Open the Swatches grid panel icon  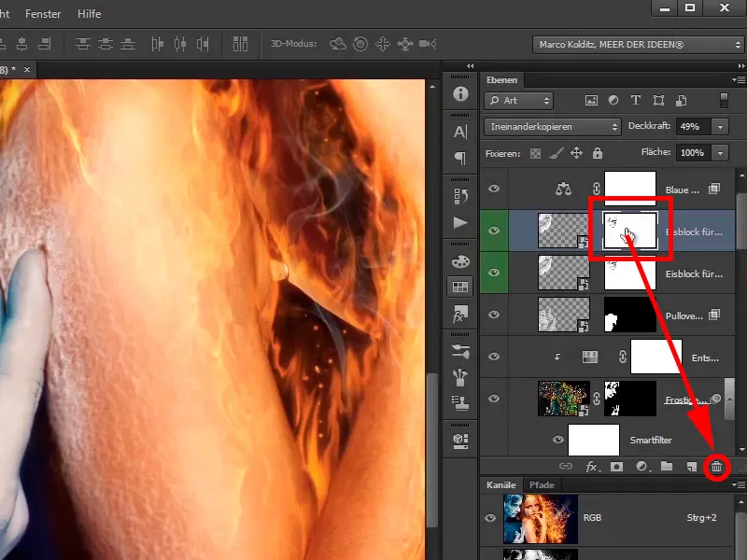tap(460, 287)
